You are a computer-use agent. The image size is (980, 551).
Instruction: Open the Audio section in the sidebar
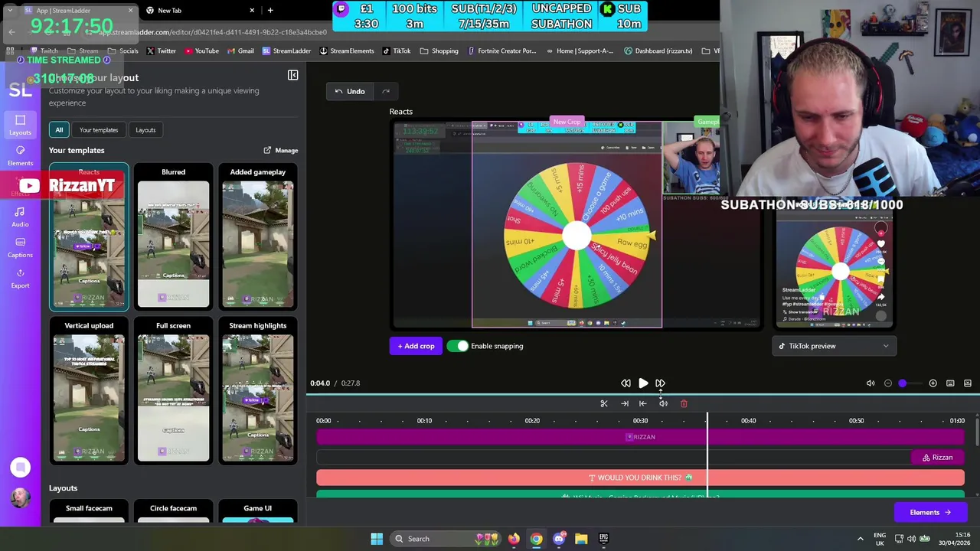(x=20, y=217)
